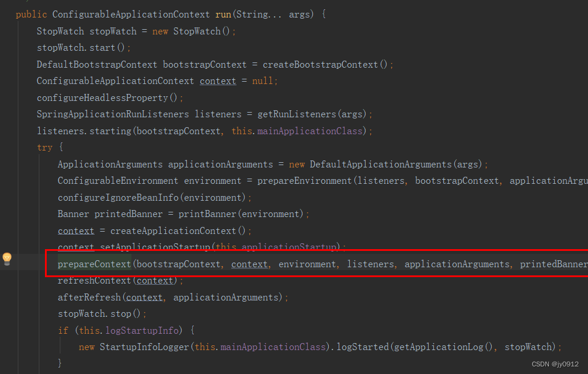This screenshot has height=374, width=588.
Task: Click the underlined context variable set to null
Action: 218,81
